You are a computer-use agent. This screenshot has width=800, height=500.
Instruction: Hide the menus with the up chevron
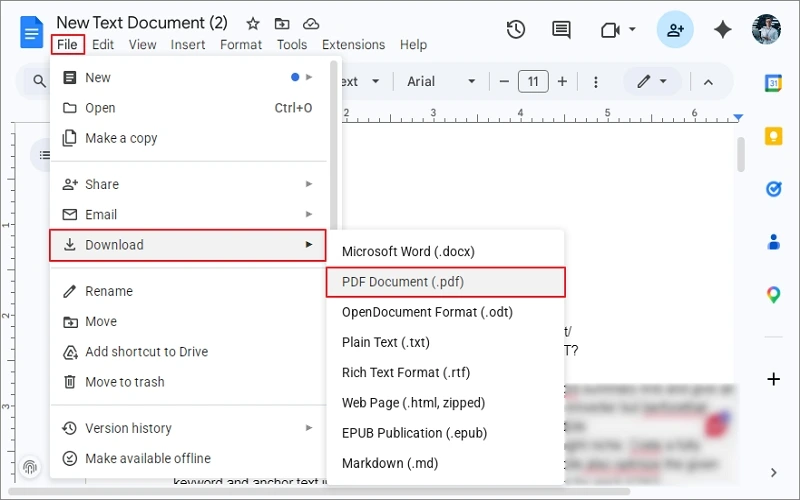(708, 82)
